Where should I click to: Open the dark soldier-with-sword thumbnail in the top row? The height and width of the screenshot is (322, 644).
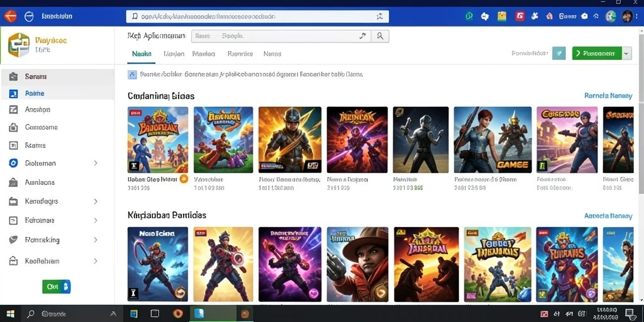421,140
